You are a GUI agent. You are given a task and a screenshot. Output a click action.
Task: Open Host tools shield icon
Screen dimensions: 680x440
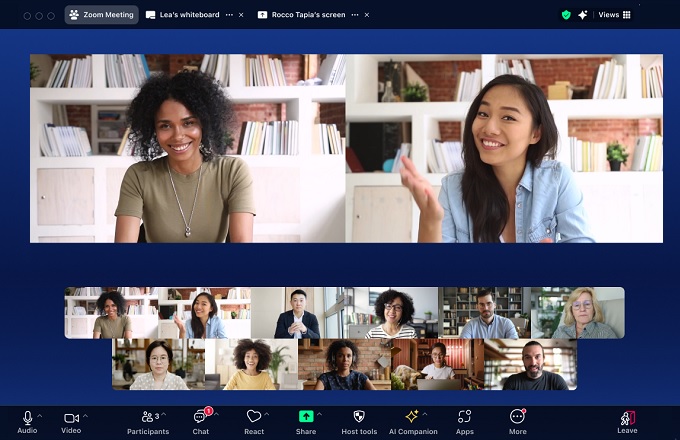click(359, 417)
